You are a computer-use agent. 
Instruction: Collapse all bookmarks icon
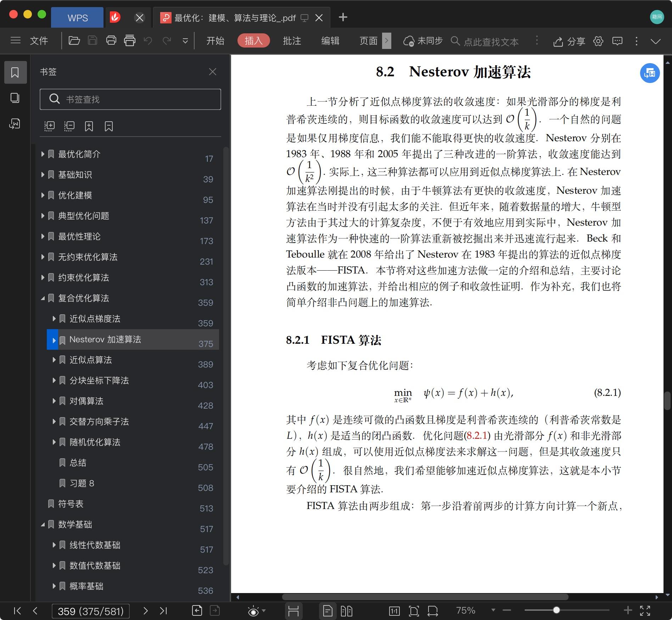click(x=69, y=126)
